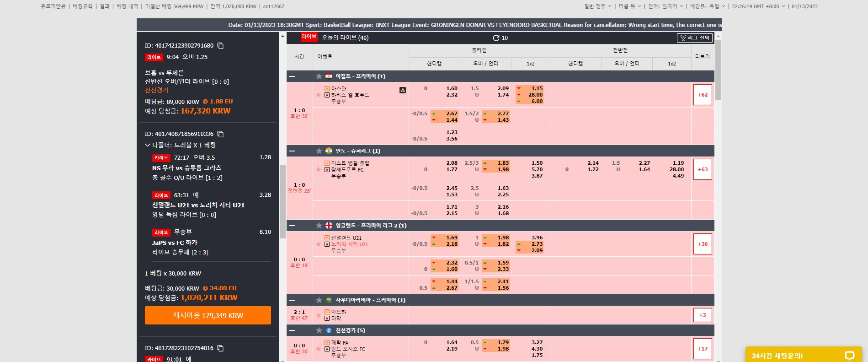Click the 잔액 1,020,000 KRW balance
This screenshot has width=868, height=362.
click(x=233, y=6)
